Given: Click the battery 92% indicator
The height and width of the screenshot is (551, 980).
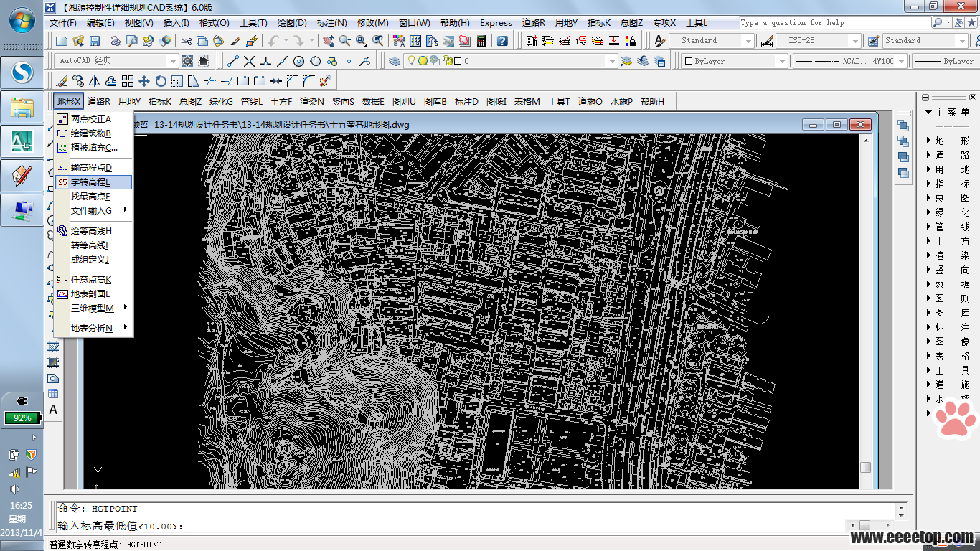Looking at the screenshot, I should click(x=22, y=418).
